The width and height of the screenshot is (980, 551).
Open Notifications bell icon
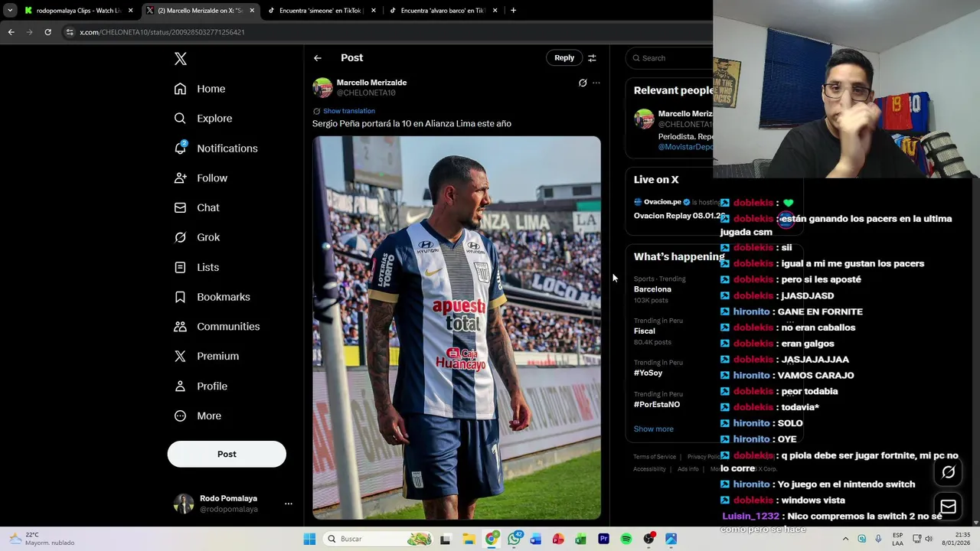tap(180, 148)
